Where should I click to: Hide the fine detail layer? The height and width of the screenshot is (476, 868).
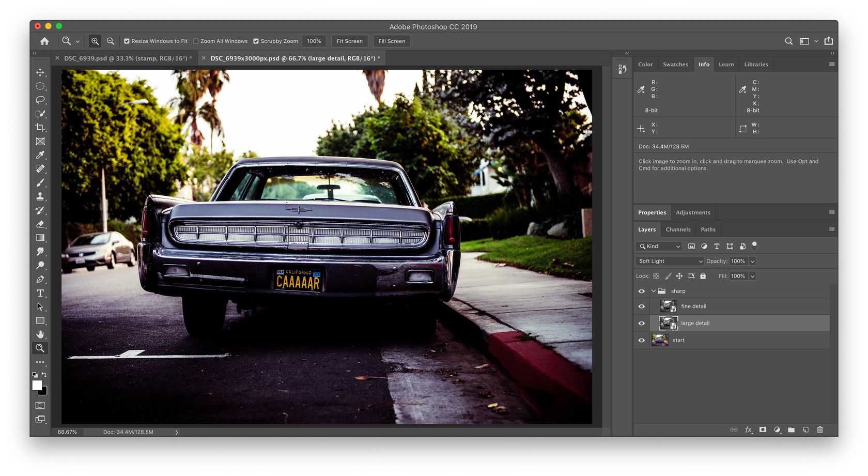pyautogui.click(x=642, y=306)
